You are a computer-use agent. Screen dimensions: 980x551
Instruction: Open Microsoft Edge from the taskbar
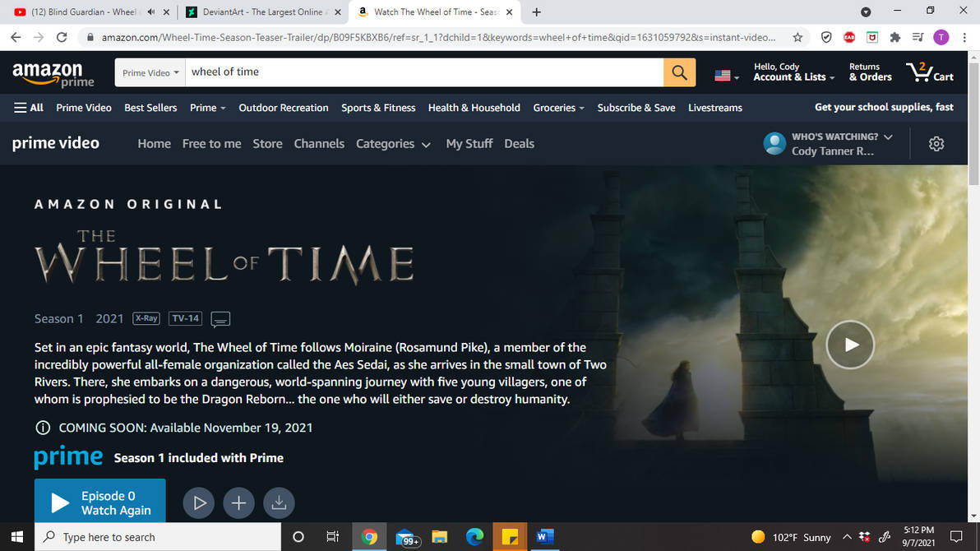[474, 537]
